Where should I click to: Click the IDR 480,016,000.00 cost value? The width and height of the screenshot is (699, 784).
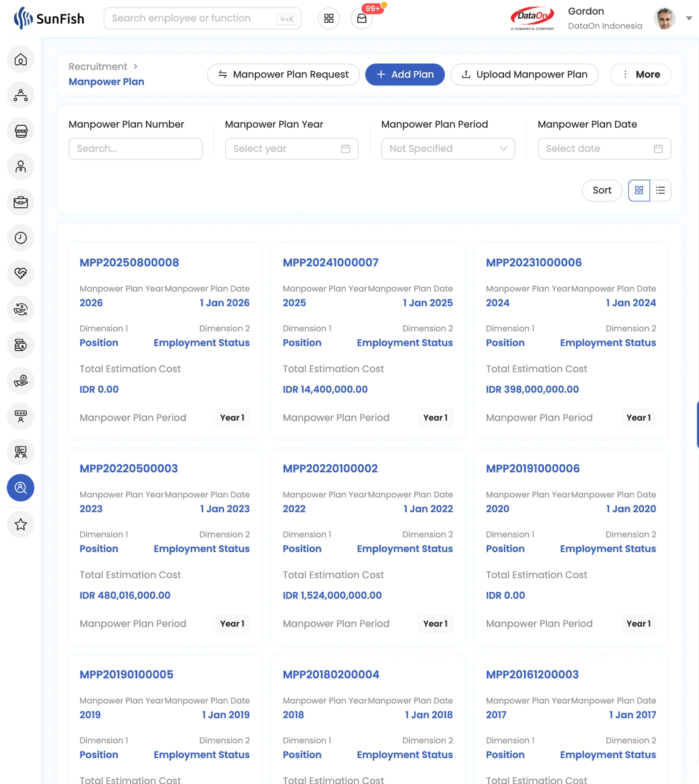pos(125,595)
